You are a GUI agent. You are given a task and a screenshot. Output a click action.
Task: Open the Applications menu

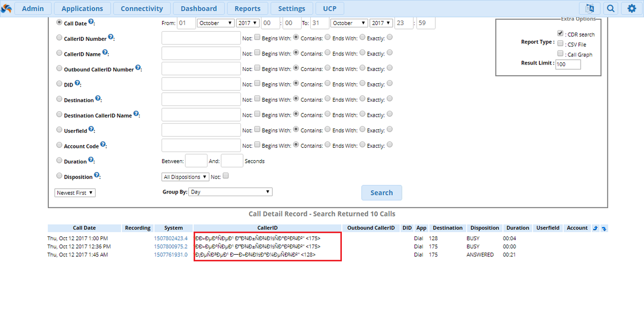(83, 9)
